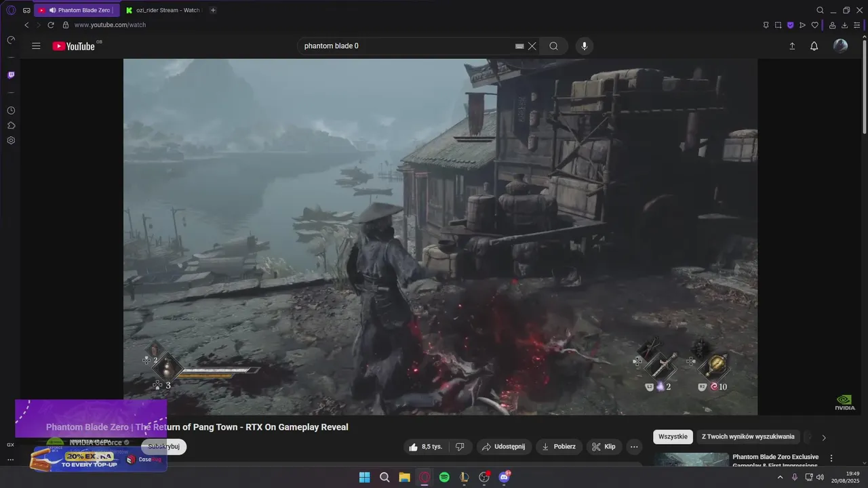Image resolution: width=868 pixels, height=488 pixels.
Task: Go forward to the next page
Action: tap(38, 25)
